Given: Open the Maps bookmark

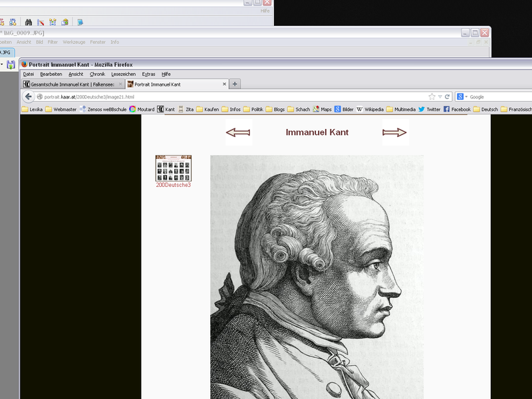Looking at the screenshot, I should [322, 109].
